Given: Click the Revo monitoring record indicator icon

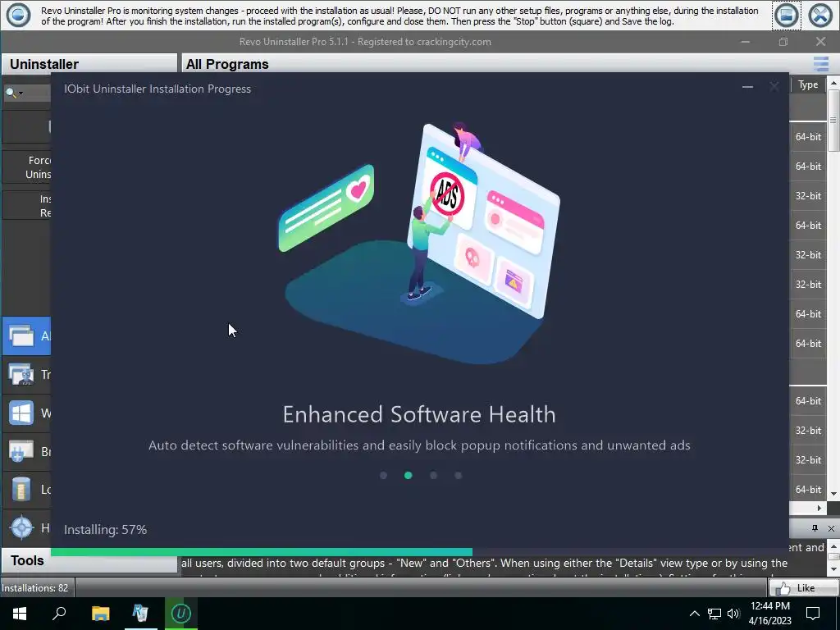Looking at the screenshot, I should 18,15.
